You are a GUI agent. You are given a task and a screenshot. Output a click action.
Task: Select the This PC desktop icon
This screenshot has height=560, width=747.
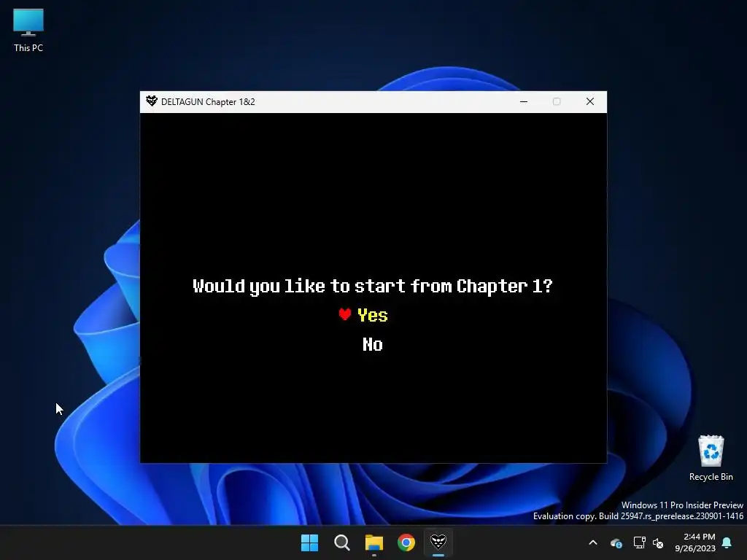[x=28, y=31]
